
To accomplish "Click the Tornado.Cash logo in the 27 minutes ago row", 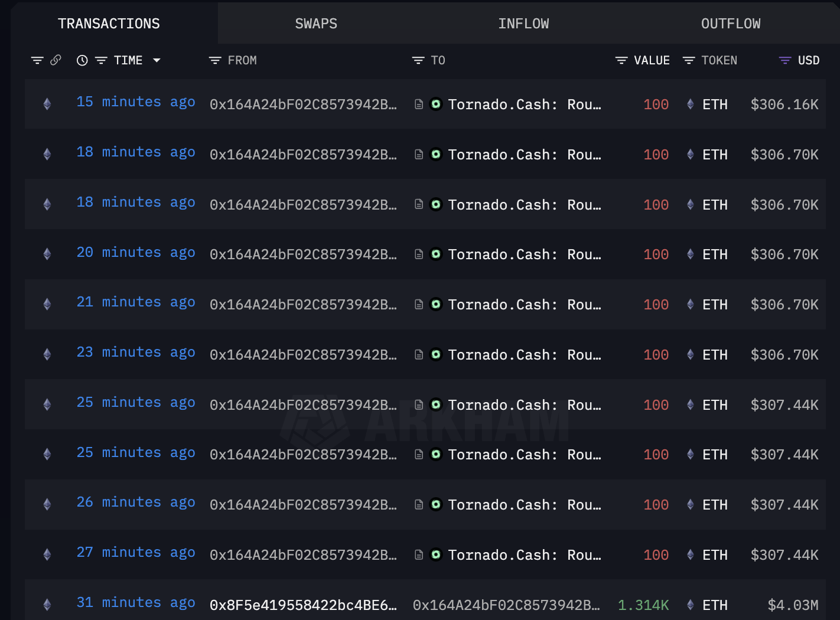I will [x=436, y=555].
